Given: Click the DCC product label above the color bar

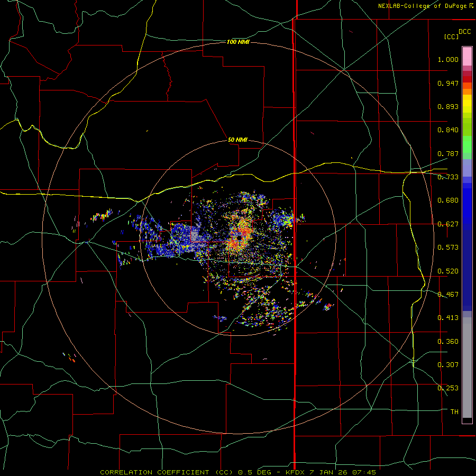Looking at the screenshot, I should (464, 31).
